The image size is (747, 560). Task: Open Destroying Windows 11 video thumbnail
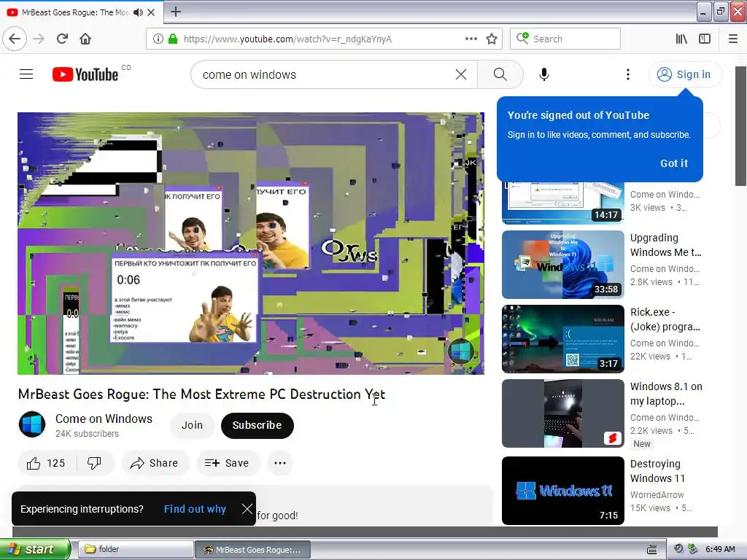click(x=562, y=491)
